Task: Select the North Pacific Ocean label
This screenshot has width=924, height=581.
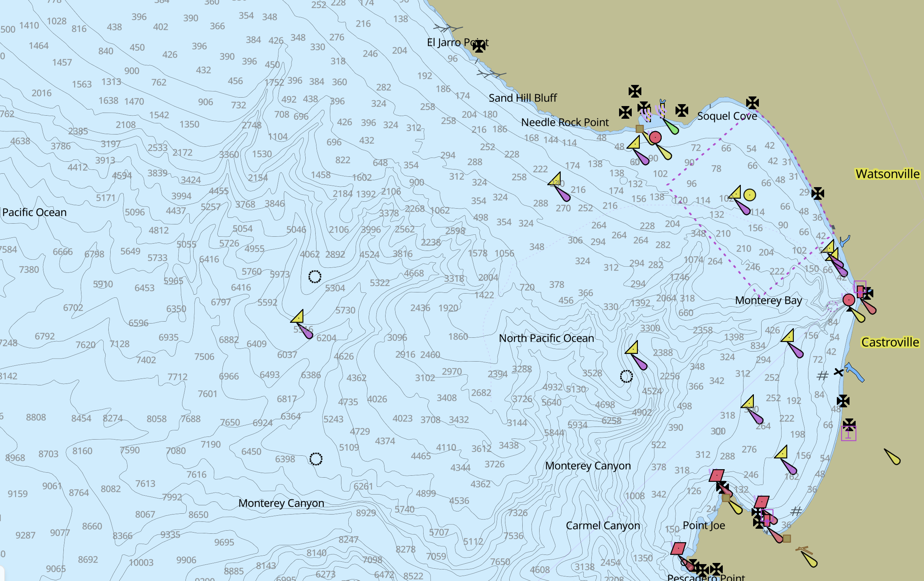Action: pyautogui.click(x=546, y=338)
